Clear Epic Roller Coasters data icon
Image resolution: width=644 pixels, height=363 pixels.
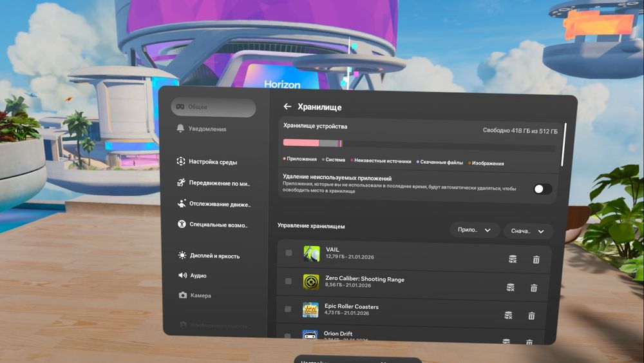click(508, 315)
